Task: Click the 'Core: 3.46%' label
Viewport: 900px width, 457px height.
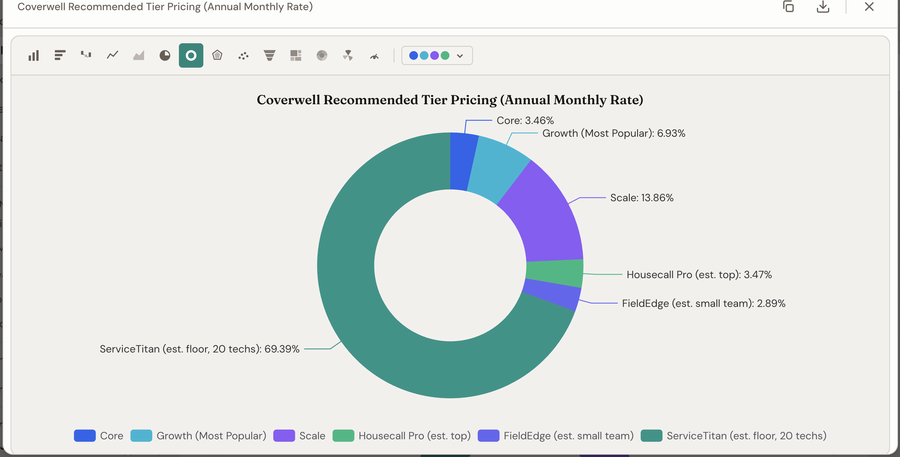Action: (525, 121)
